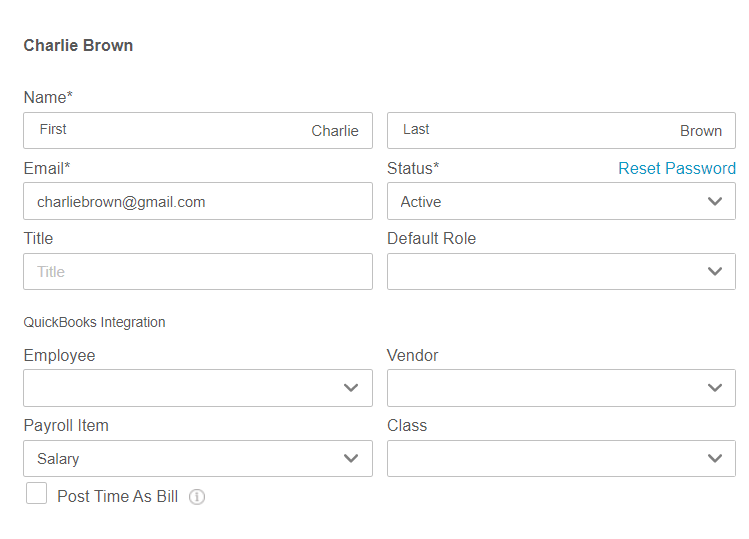Select the First name field containing Charlie

click(x=198, y=130)
